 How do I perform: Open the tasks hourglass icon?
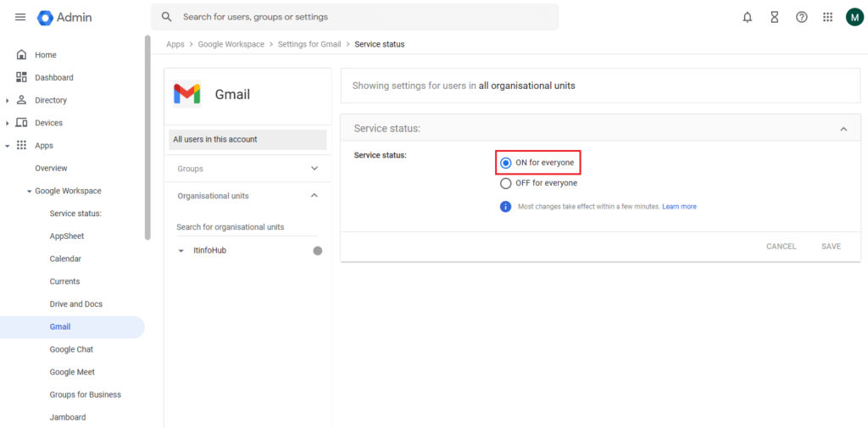point(774,17)
